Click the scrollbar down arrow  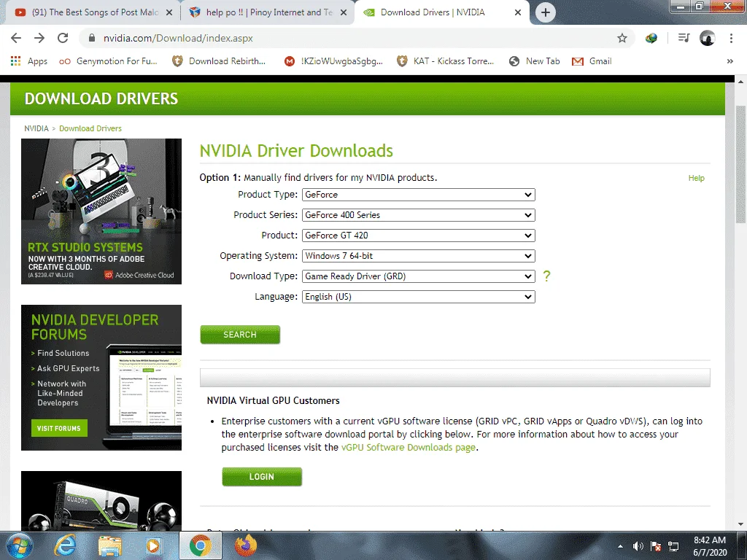[741, 524]
